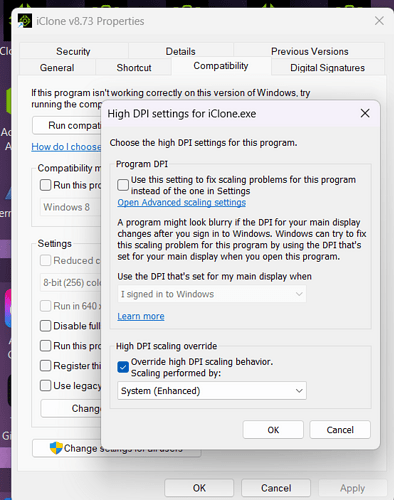The width and height of the screenshot is (394, 500).
Task: Switch to the General tab
Action: click(x=57, y=67)
